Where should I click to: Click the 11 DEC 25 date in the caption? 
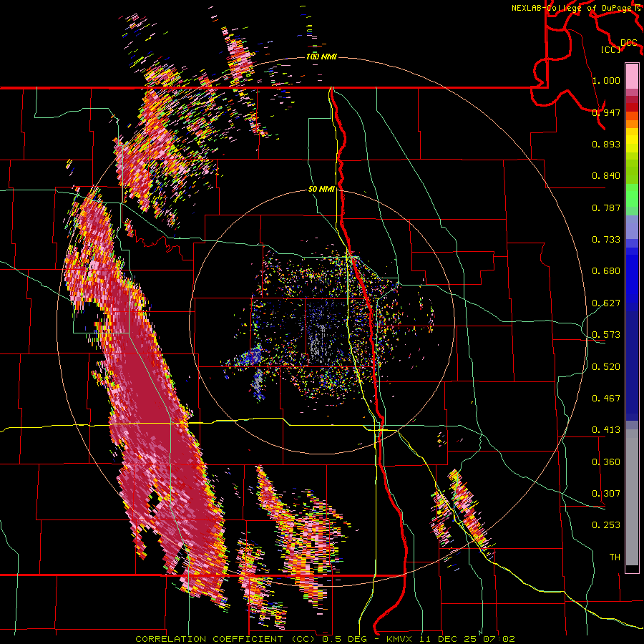[449, 639]
